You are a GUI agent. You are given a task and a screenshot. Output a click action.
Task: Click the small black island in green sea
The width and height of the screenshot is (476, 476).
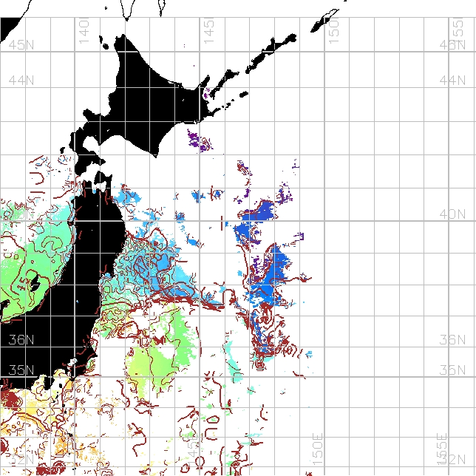[33, 279]
